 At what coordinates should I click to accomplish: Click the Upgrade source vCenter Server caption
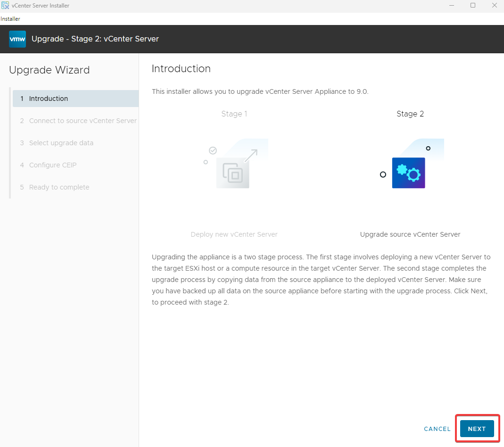point(410,235)
